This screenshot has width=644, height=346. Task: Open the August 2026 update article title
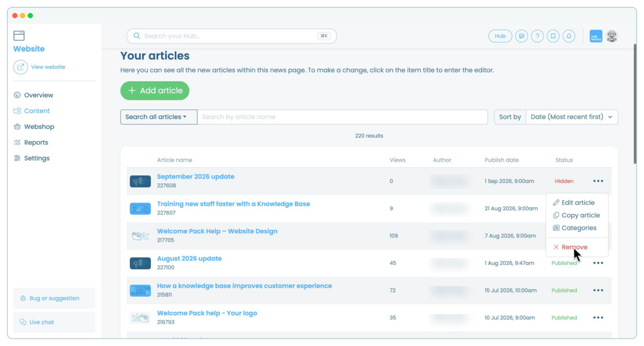pos(189,259)
